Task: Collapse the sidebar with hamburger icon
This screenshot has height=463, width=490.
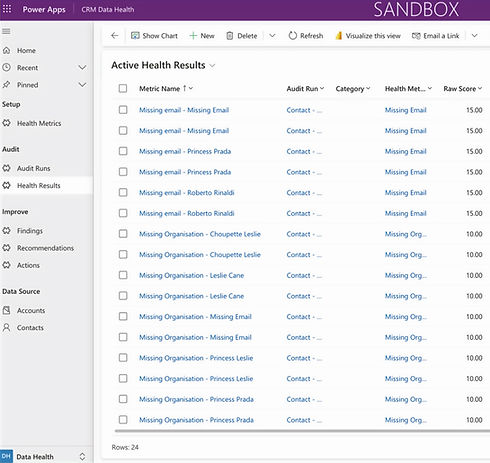Action: (x=6, y=31)
